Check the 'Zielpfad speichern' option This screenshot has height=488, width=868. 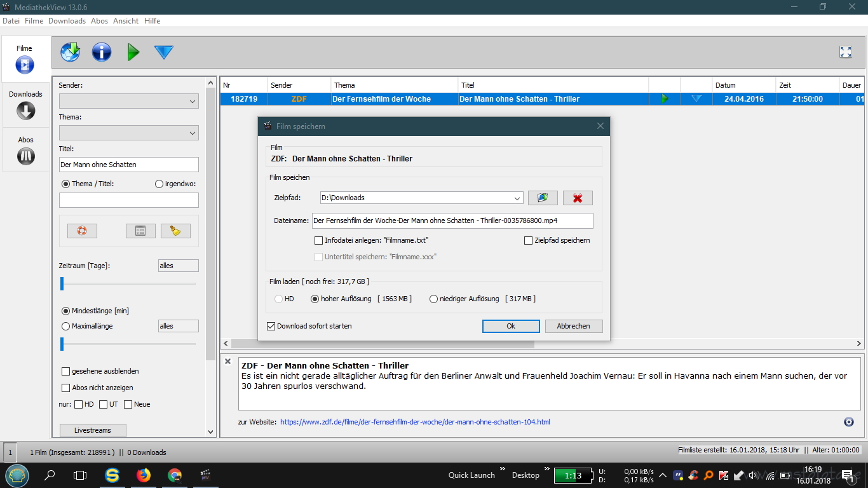(528, 241)
